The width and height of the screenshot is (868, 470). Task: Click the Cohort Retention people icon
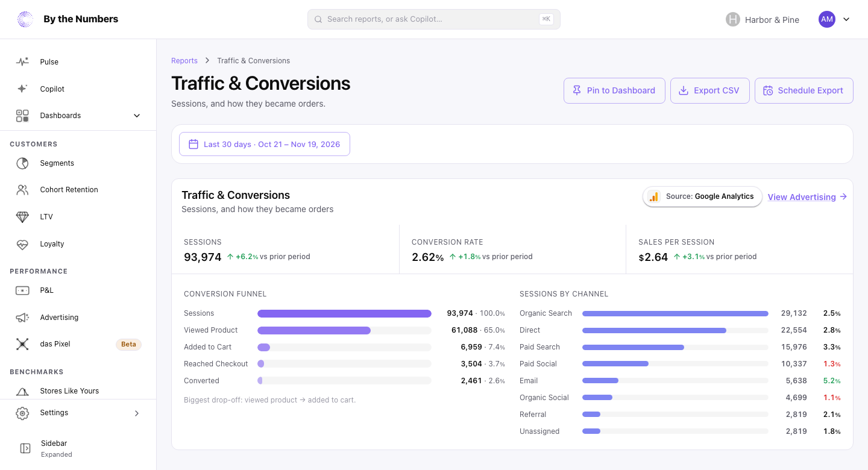click(x=22, y=190)
